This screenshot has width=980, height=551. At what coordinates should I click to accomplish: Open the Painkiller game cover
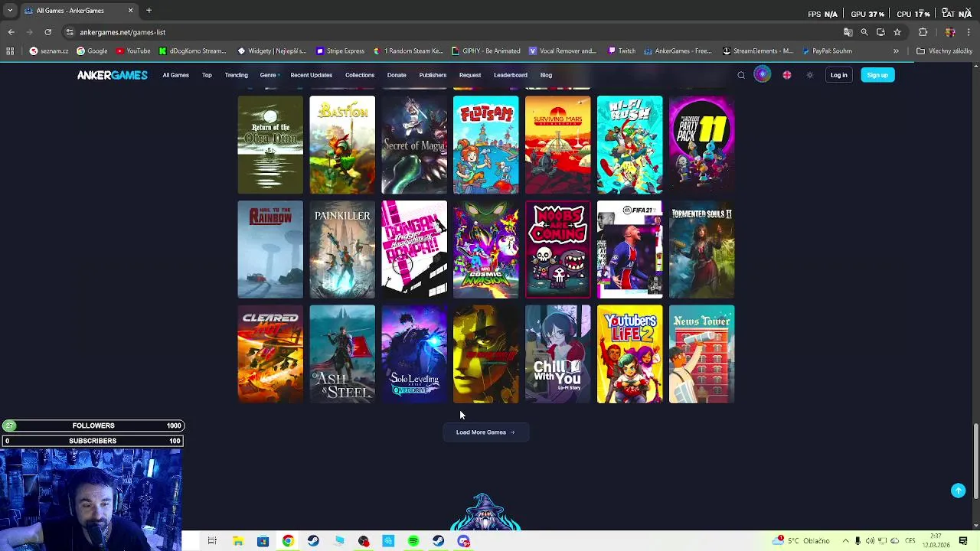click(x=342, y=249)
